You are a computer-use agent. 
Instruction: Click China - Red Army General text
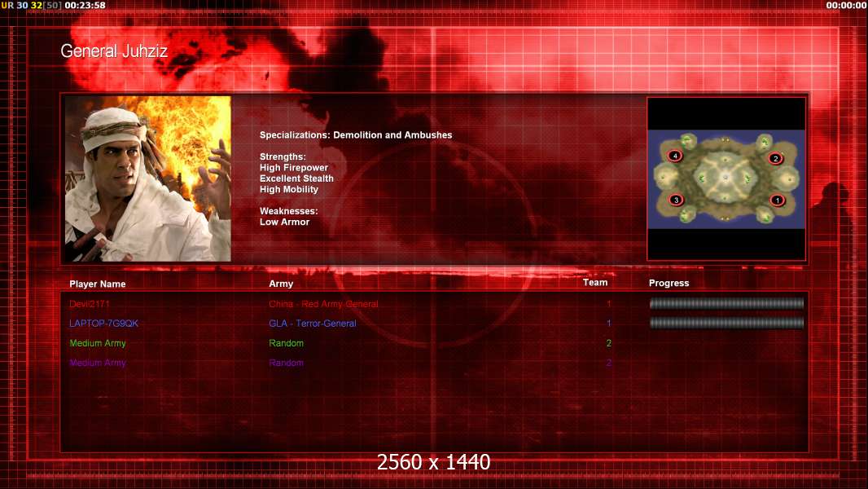point(323,304)
